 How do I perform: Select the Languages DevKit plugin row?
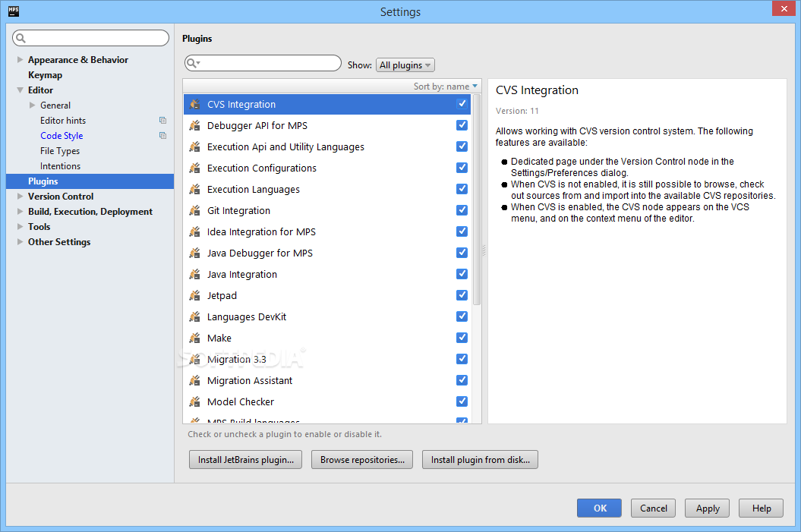click(327, 317)
